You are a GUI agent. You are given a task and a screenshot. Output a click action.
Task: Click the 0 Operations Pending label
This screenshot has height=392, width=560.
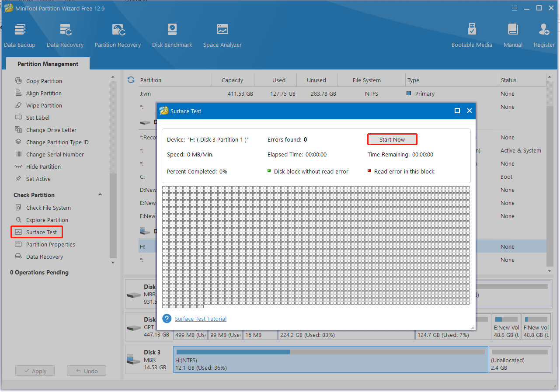(39, 272)
